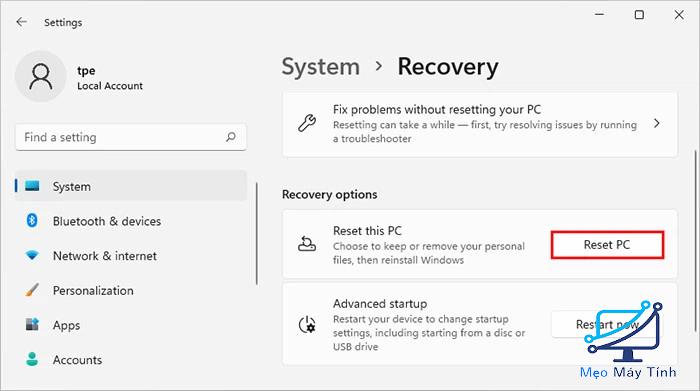700x391 pixels.
Task: Click the Reset PC button
Action: pos(607,245)
